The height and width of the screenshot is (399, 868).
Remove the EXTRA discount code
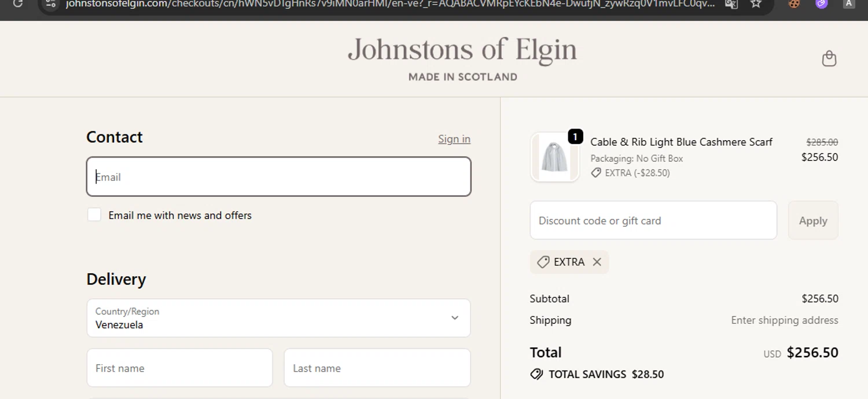[597, 262]
